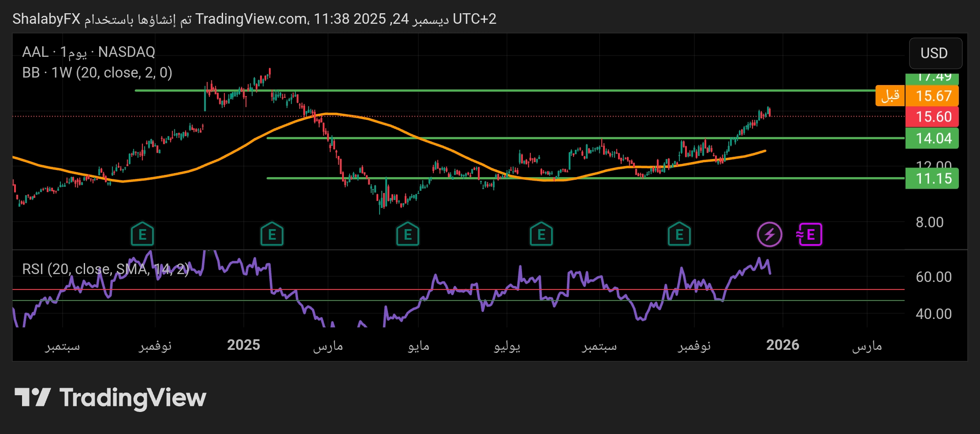The image size is (980, 434).
Task: Open the TradingView.com link in the header
Action: click(x=251, y=19)
